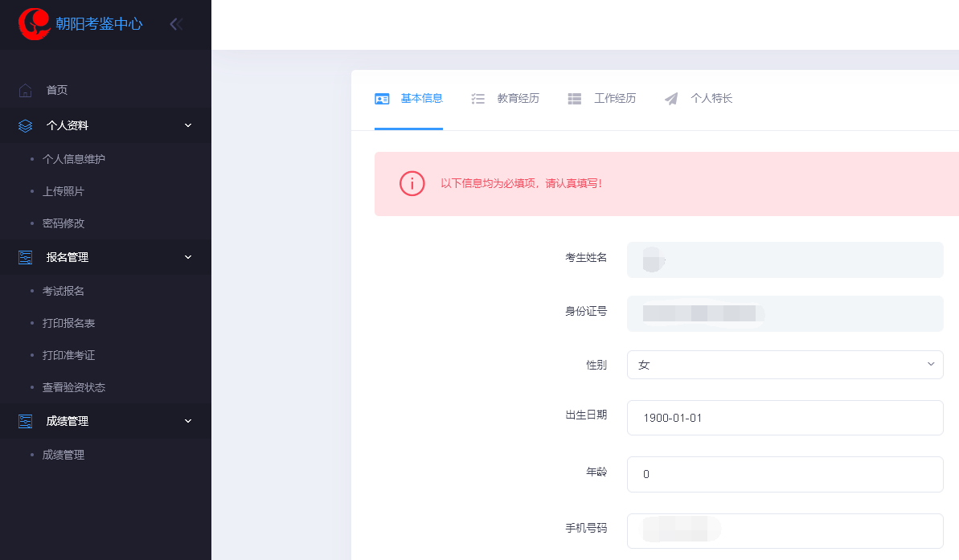Open 上传照片 in the sidebar
This screenshot has height=560, width=959.
click(64, 191)
